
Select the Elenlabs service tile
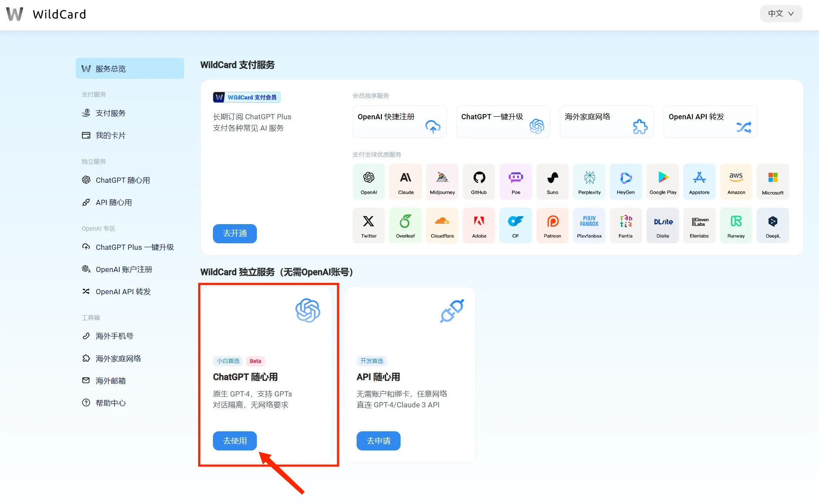699,225
